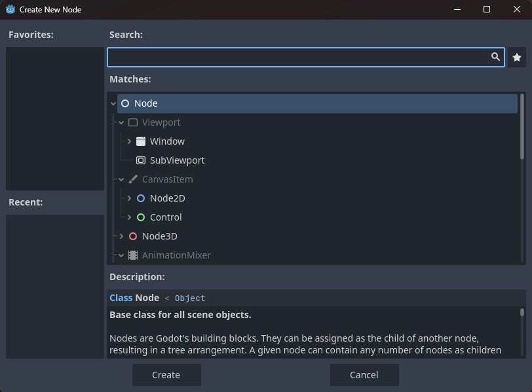
Task: Click inside the Search input field
Action: pos(295,57)
